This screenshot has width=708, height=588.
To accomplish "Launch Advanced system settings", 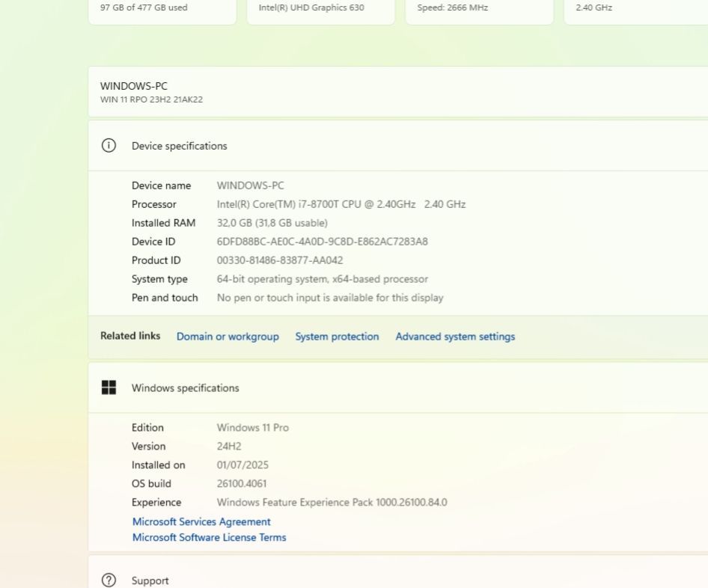I will [x=455, y=337].
